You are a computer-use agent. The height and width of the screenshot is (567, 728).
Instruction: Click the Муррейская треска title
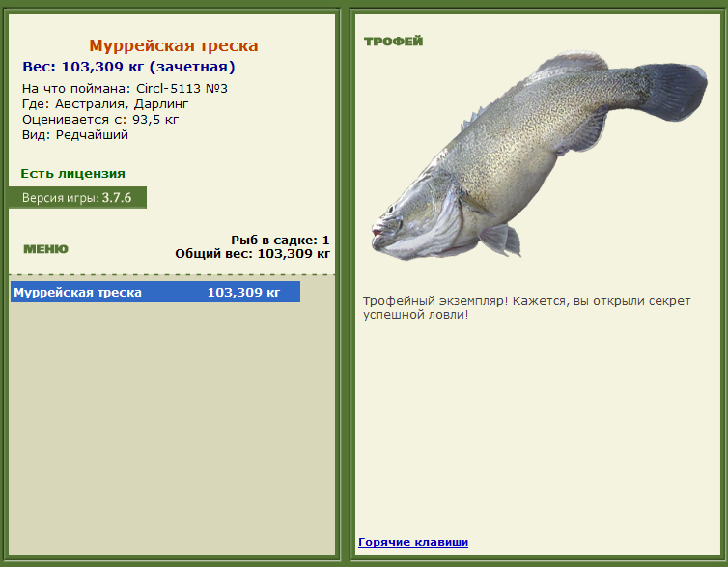(x=173, y=45)
